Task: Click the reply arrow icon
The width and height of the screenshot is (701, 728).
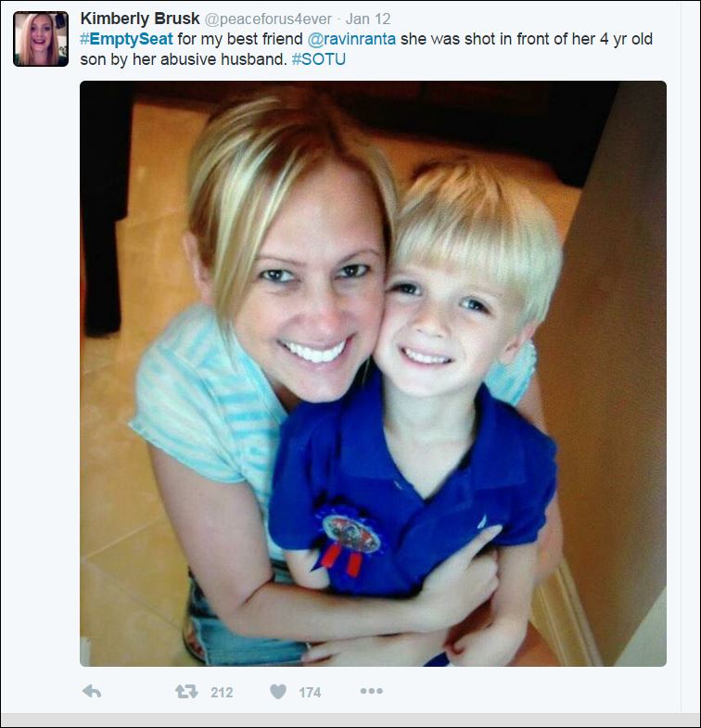Action: pyautogui.click(x=92, y=692)
